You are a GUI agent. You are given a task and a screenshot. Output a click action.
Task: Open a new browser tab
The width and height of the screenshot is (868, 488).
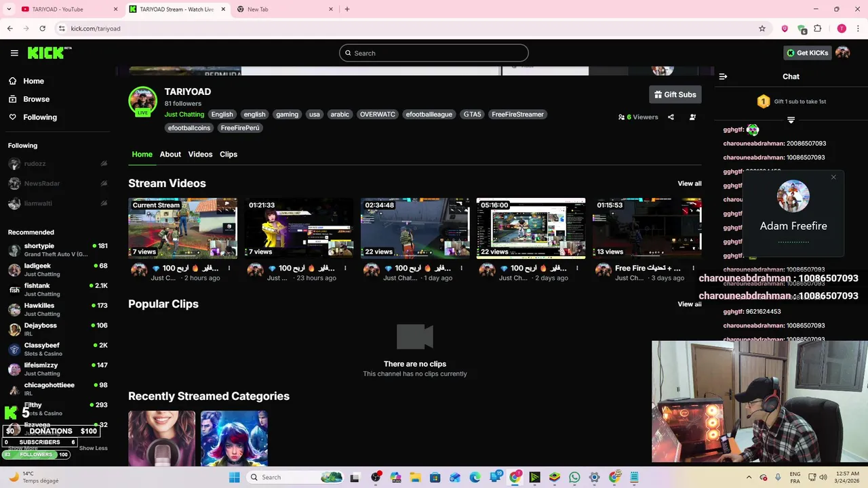coord(347,9)
